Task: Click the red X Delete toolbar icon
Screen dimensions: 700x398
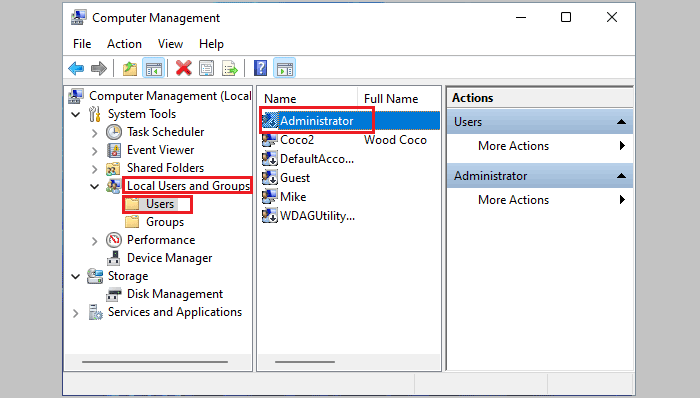Action: (x=183, y=68)
